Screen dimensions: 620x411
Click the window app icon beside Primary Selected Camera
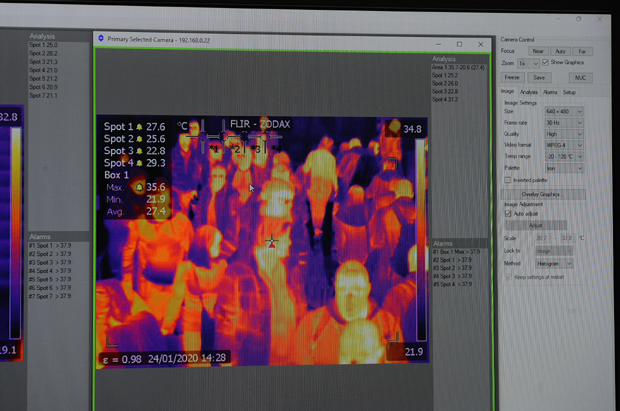pyautogui.click(x=100, y=38)
